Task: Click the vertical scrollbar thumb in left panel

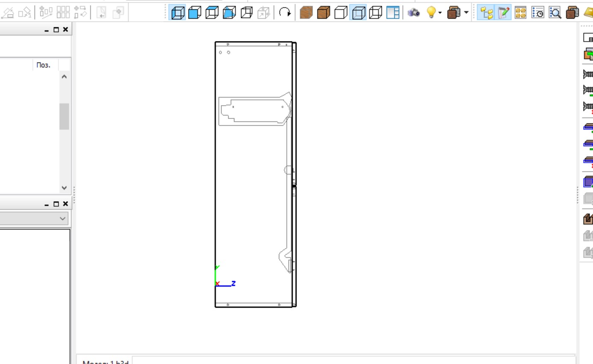Action: pos(64,116)
